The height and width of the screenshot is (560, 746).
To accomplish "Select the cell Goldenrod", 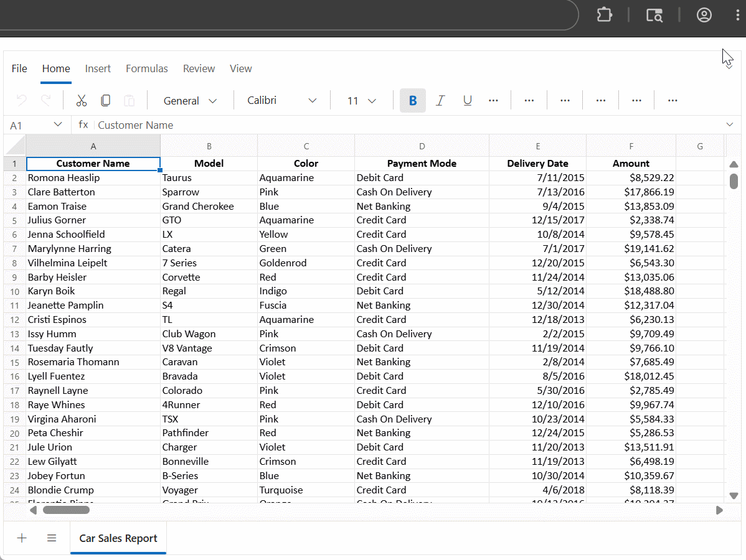I will click(x=306, y=263).
